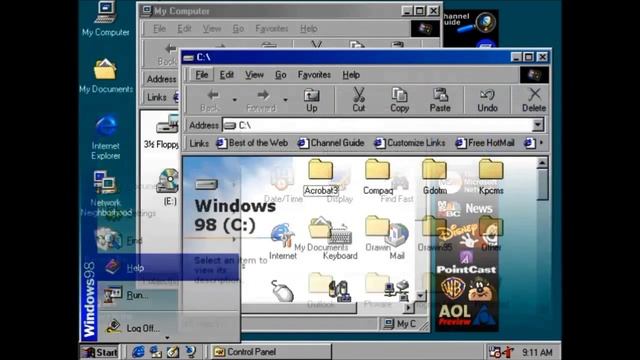Screen dimensions: 640x360
Task: Open the AOL Preview channel
Action: click(466, 315)
